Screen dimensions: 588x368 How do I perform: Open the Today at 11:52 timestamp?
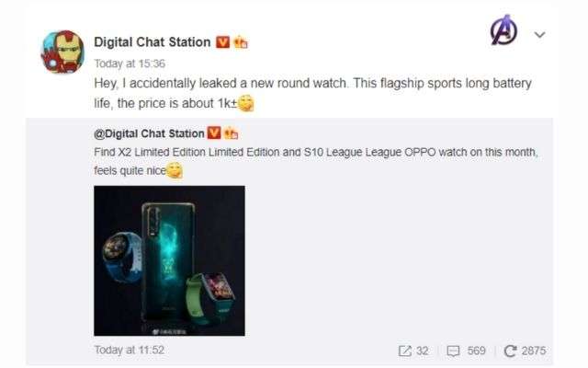coord(129,350)
